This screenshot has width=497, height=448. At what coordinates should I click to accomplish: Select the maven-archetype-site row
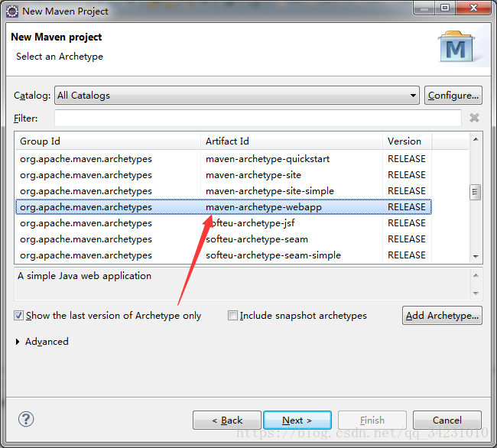pos(223,175)
